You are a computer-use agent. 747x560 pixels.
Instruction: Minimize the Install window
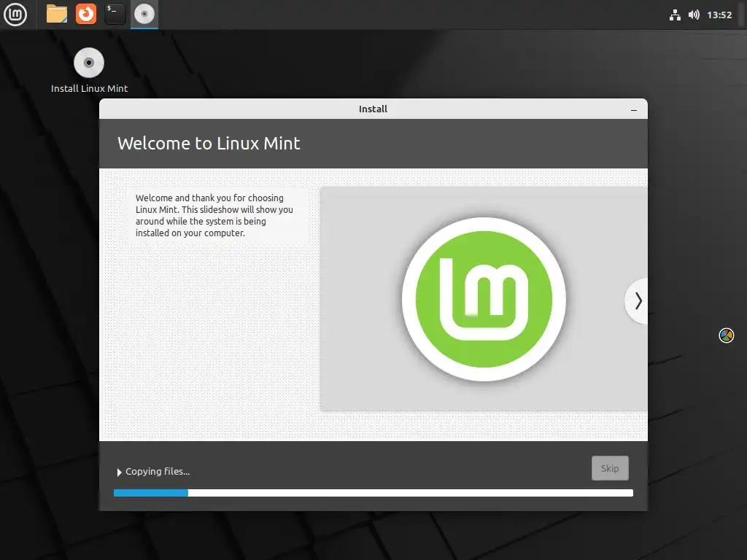click(x=634, y=109)
